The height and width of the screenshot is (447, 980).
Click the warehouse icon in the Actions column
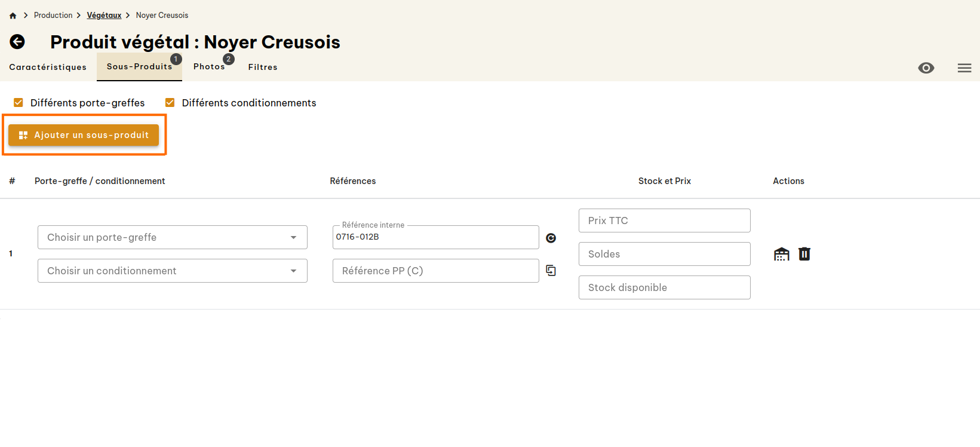[x=781, y=253]
